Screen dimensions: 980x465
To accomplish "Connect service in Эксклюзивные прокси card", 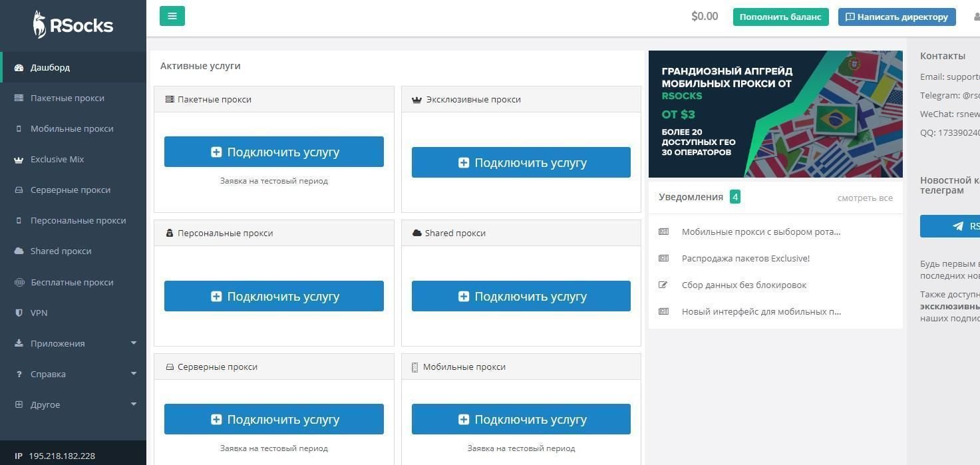I will (521, 162).
